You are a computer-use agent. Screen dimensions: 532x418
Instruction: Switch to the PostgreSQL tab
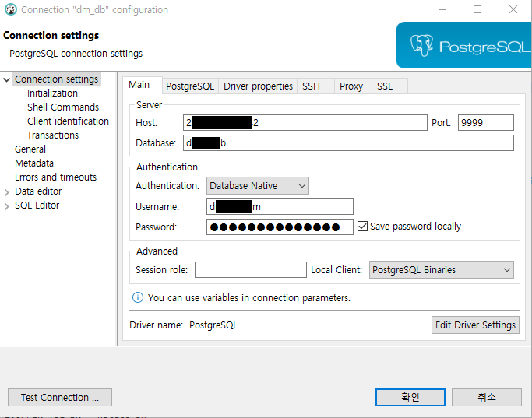[x=190, y=86]
